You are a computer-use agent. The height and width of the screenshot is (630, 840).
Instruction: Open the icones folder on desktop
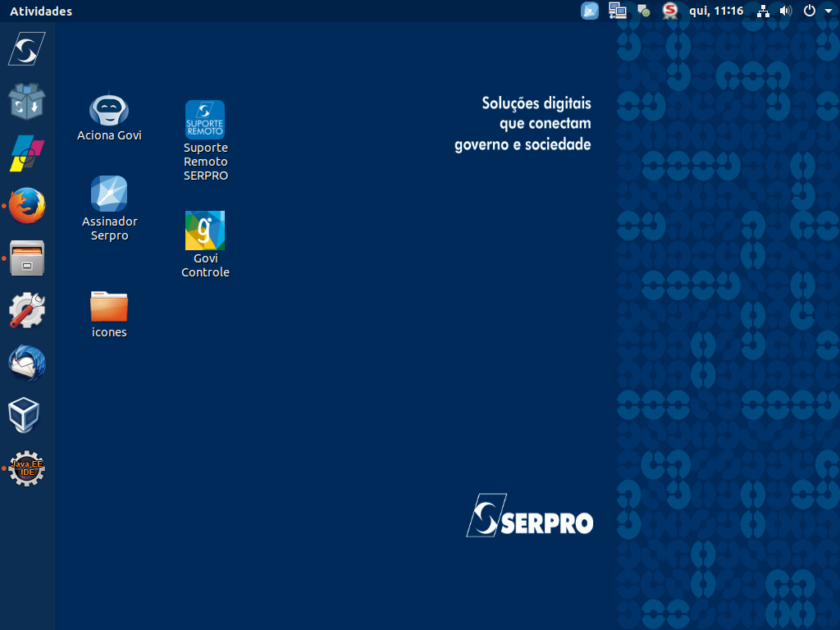pyautogui.click(x=109, y=307)
